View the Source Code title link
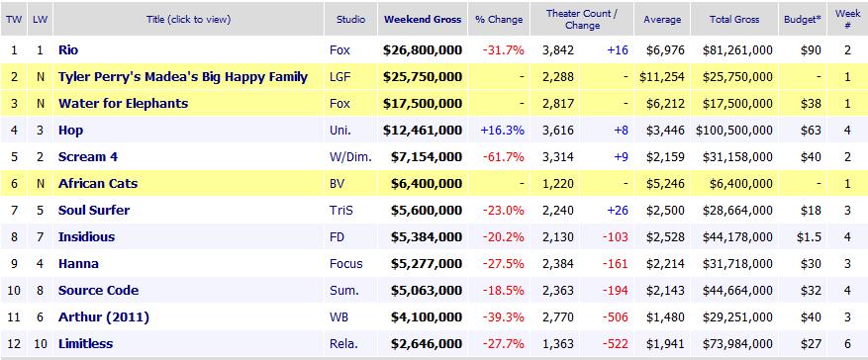The width and height of the screenshot is (868, 360). [x=98, y=291]
